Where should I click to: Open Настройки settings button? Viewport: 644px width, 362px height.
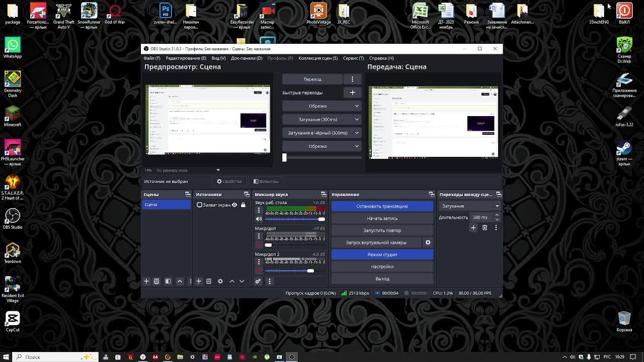382,266
